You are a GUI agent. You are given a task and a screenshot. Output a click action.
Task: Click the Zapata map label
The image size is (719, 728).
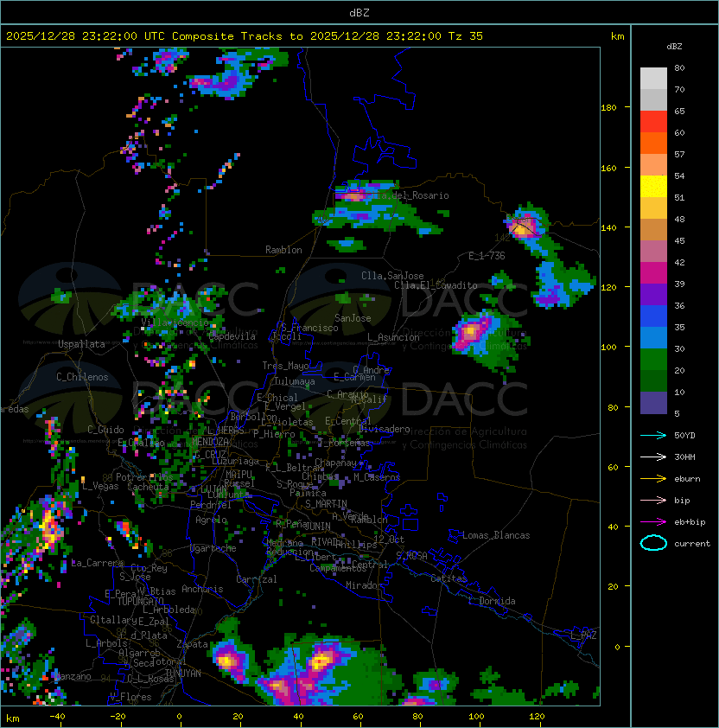click(x=192, y=644)
